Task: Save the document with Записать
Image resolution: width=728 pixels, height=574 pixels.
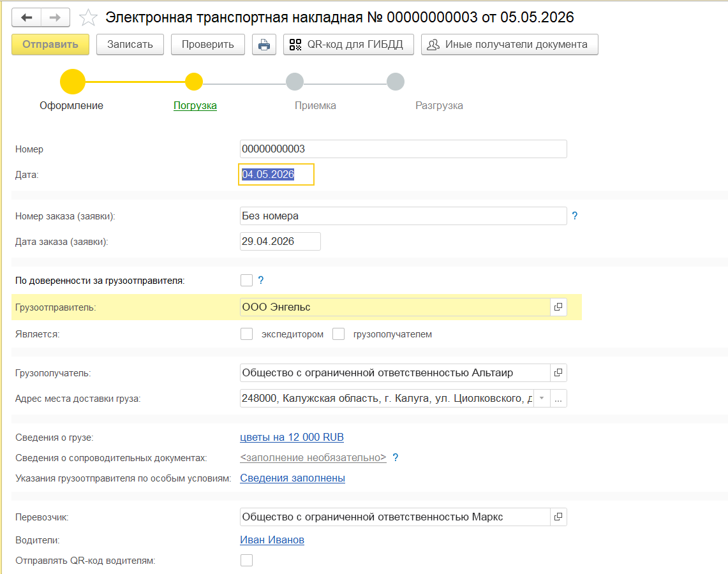Action: tap(130, 45)
